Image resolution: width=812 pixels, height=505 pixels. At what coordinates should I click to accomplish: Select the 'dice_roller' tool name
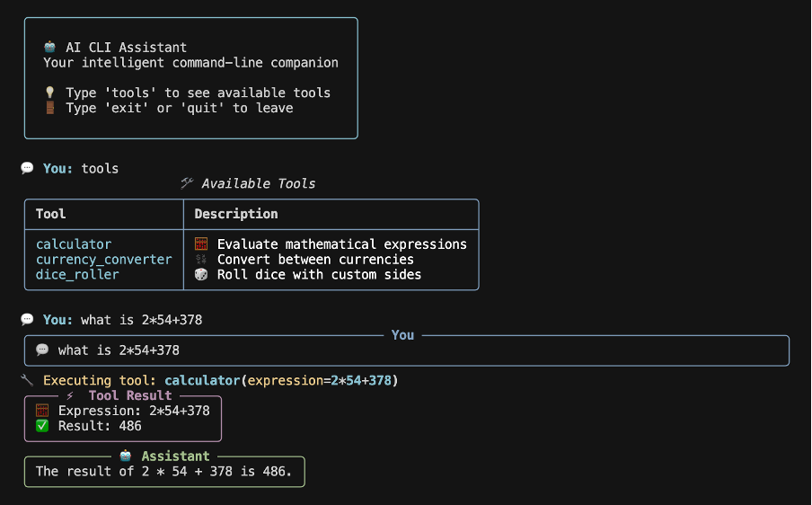click(x=77, y=274)
